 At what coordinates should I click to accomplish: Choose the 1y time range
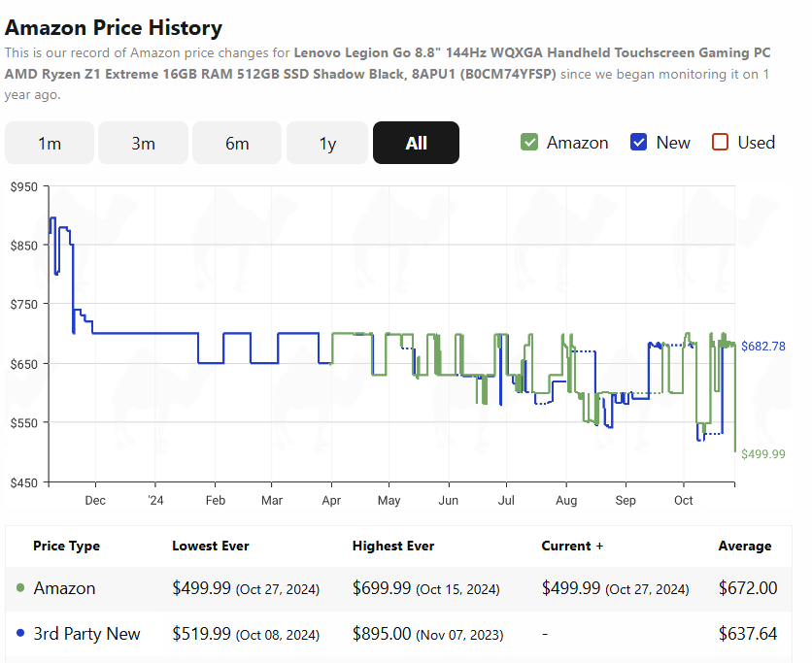[327, 143]
